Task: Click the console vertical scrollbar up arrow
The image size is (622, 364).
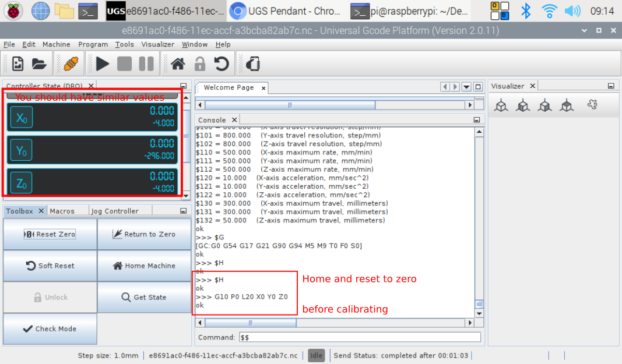Action: coord(479,132)
